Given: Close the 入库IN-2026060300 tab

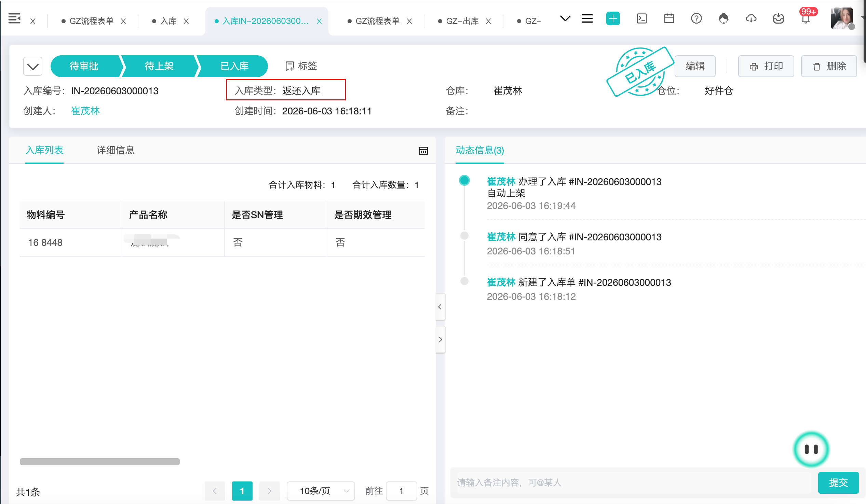Looking at the screenshot, I should (x=319, y=21).
